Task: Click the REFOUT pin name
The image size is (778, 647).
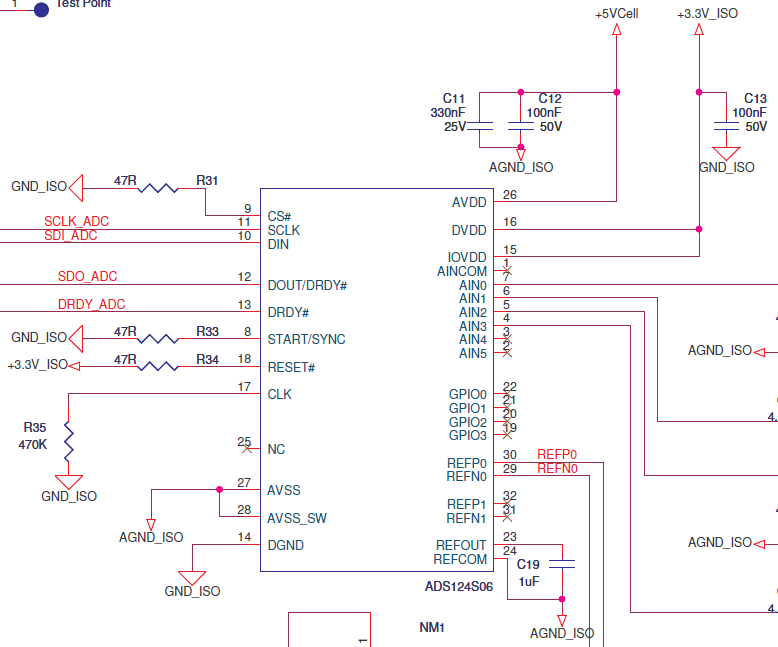Action: point(461,545)
